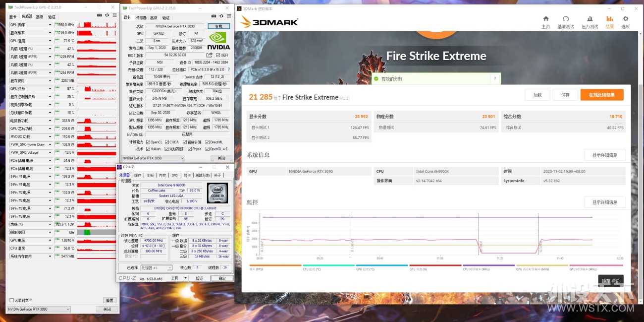644x322 pixels.
Task: Switch to 内存 tab in CPU-Z
Action: tap(162, 175)
